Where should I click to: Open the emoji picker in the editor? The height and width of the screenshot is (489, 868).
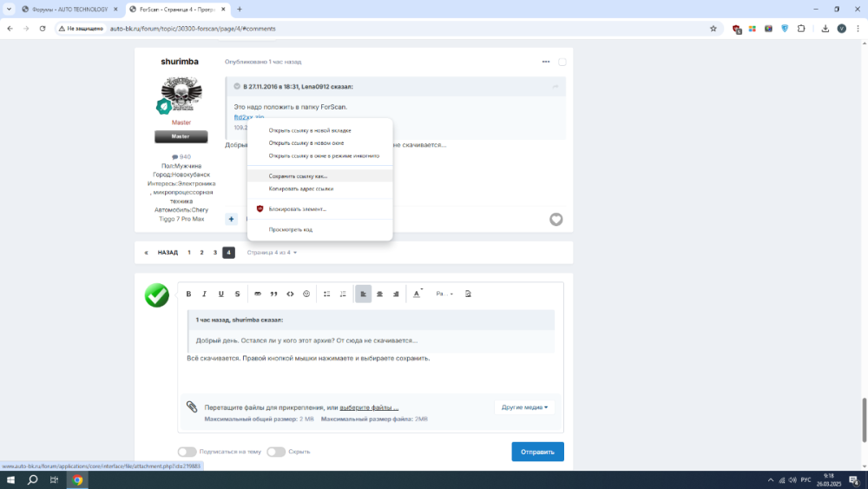click(306, 294)
